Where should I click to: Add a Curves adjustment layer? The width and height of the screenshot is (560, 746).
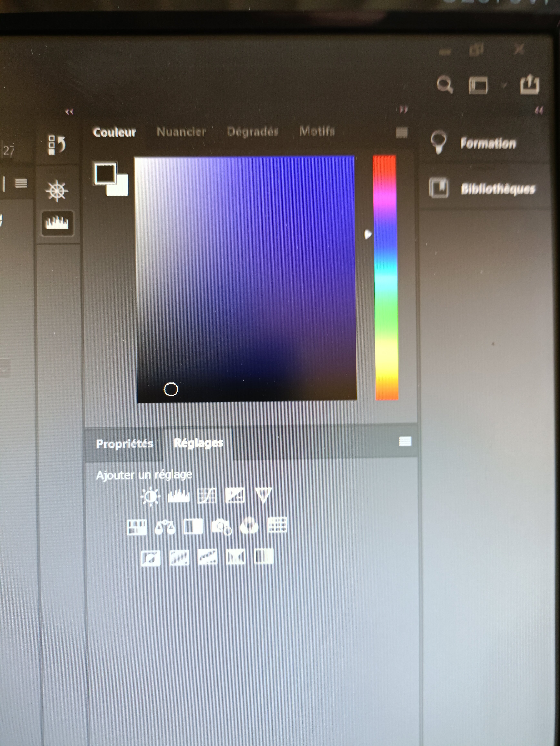click(207, 496)
